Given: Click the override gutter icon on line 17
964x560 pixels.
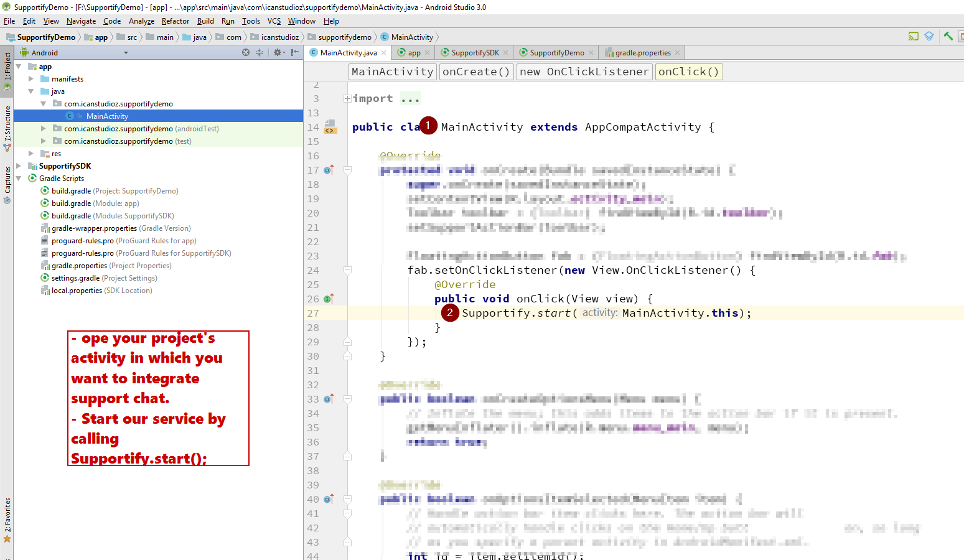Looking at the screenshot, I should [329, 170].
